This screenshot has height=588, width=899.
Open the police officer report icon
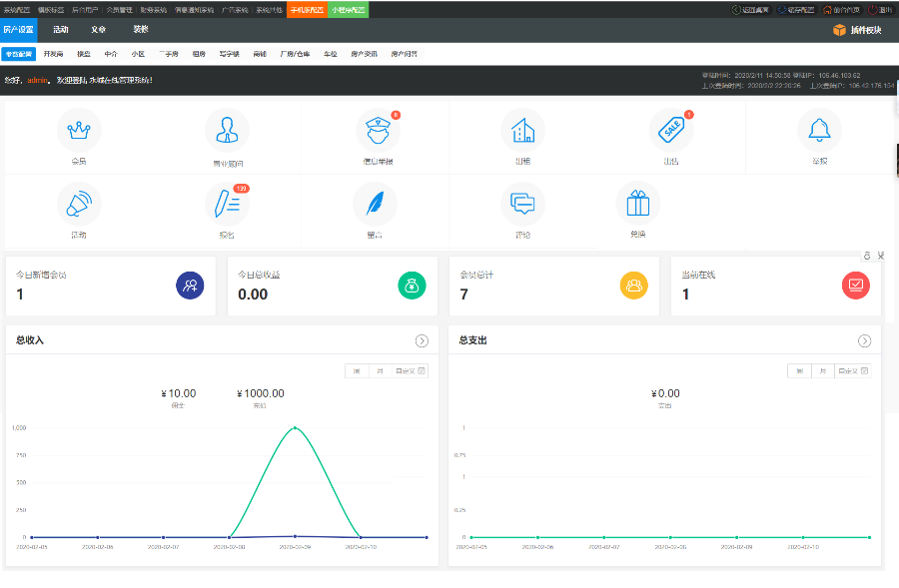coord(378,131)
